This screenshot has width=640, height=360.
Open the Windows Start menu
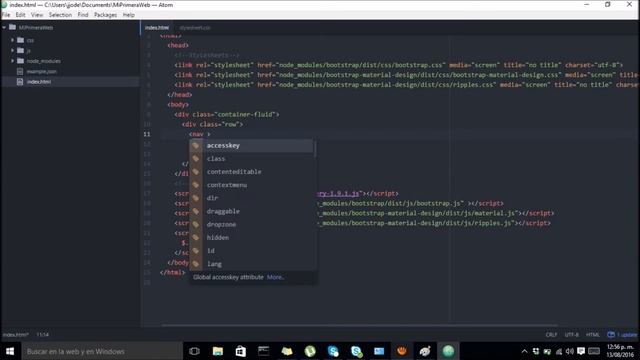pyautogui.click(x=10, y=351)
